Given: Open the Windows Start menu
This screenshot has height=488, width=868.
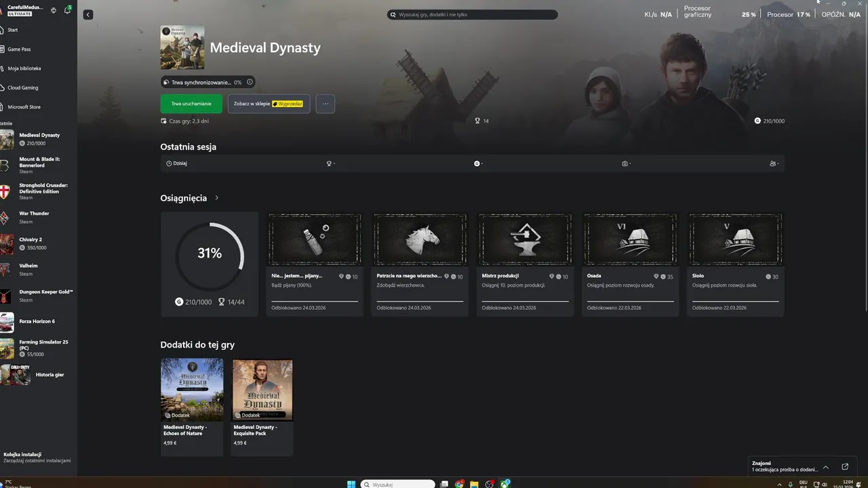Looking at the screenshot, I should (351, 484).
